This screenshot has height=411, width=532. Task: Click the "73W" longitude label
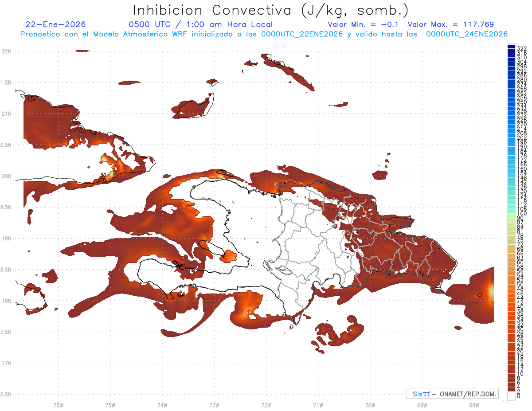(214, 405)
